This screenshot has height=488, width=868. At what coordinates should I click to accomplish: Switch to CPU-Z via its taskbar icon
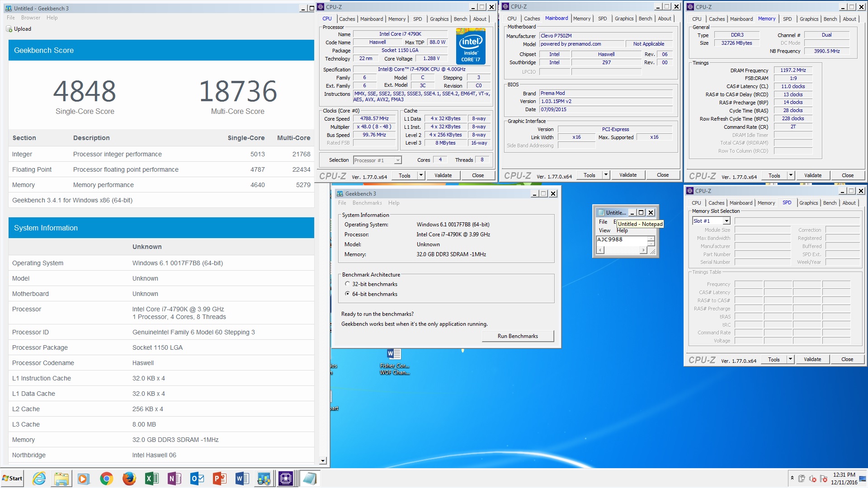(x=286, y=479)
